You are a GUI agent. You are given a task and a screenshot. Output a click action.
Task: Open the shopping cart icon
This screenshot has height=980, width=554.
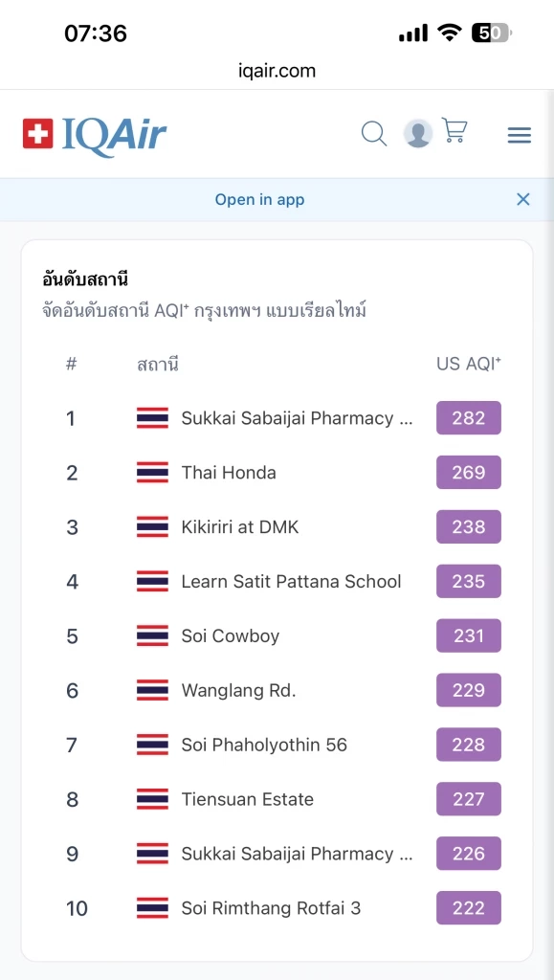click(x=455, y=134)
